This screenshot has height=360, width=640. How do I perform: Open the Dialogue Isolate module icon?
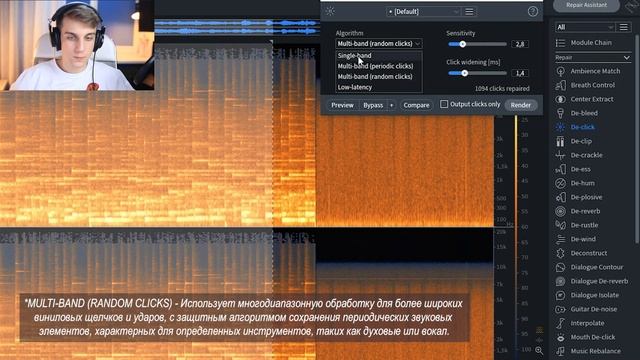[560, 295]
